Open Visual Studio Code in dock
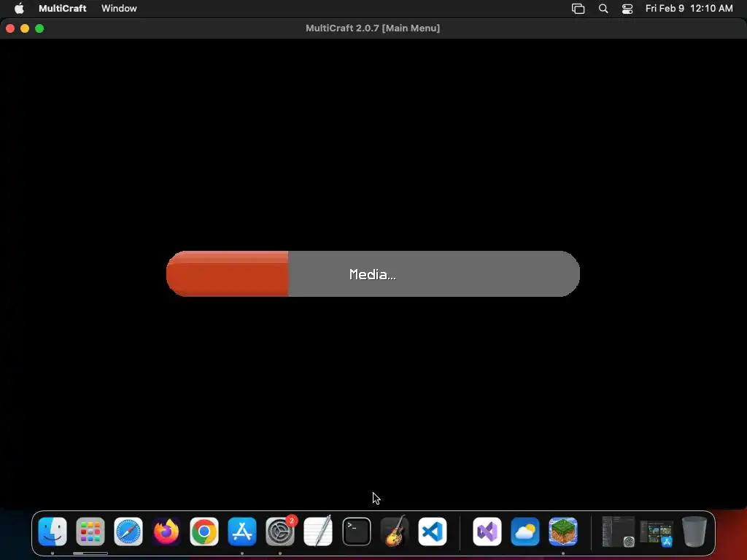 [432, 531]
